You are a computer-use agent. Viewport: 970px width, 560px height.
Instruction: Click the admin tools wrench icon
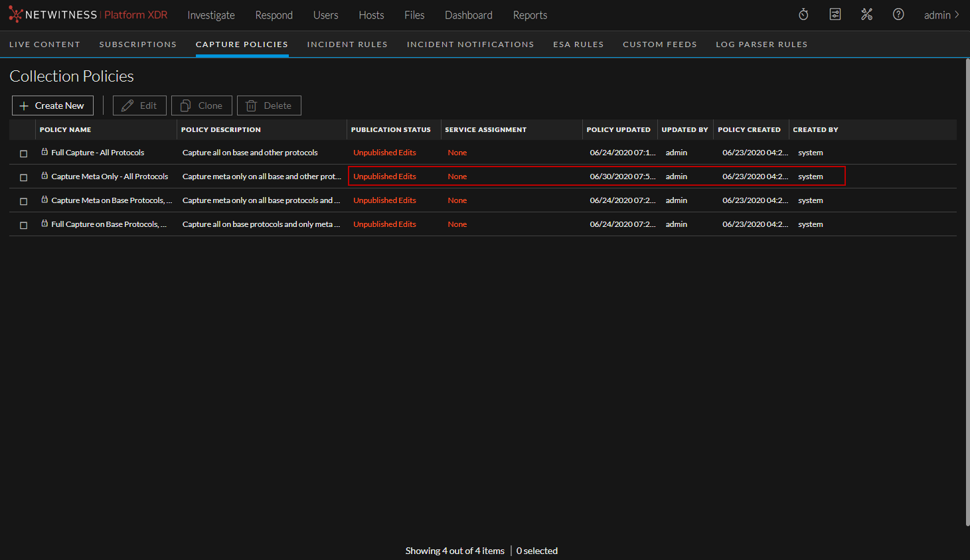pyautogui.click(x=866, y=15)
